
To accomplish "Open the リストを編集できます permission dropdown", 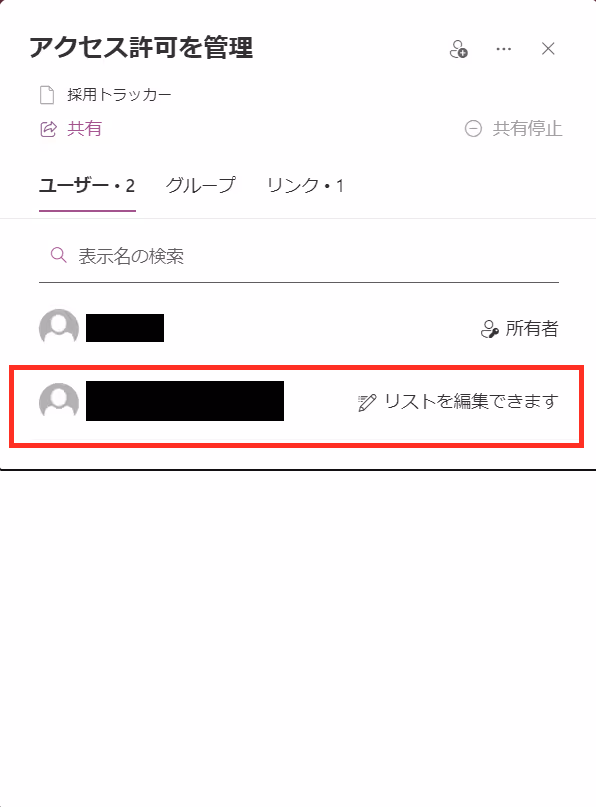I will click(x=458, y=401).
